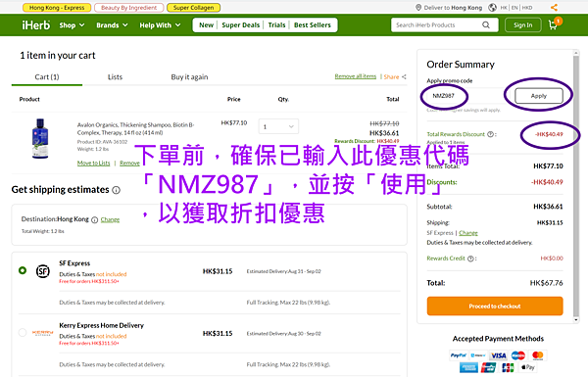Click the Destination Hong Kong info icon
This screenshot has height=377, width=588.
click(94, 219)
